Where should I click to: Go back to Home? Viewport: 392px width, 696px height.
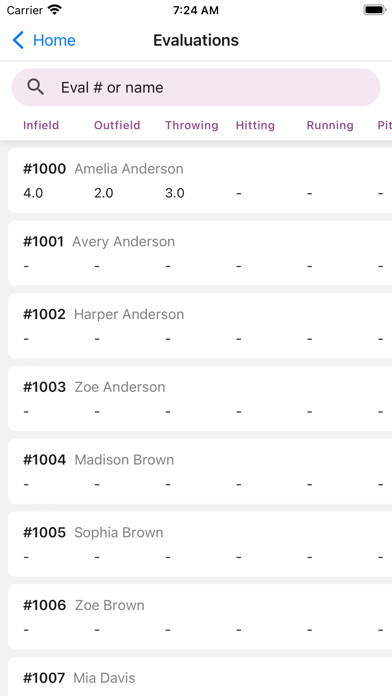pyautogui.click(x=44, y=40)
